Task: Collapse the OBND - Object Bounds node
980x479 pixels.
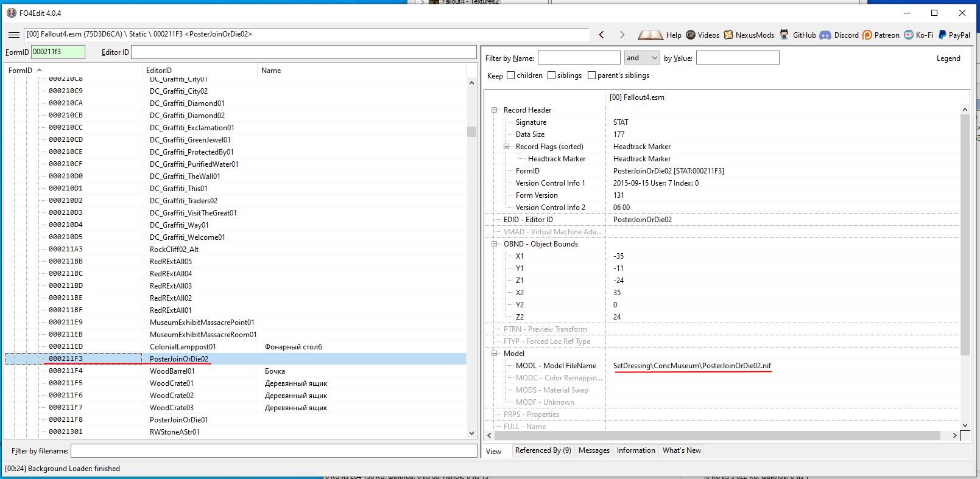Action: pyautogui.click(x=495, y=244)
